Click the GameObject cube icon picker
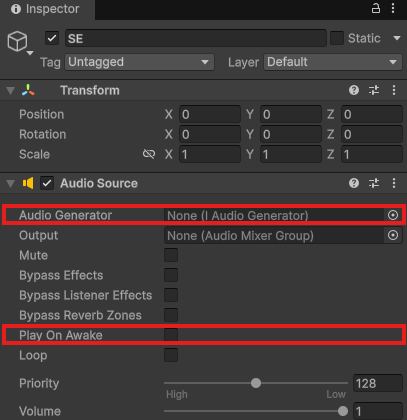 pyautogui.click(x=17, y=41)
